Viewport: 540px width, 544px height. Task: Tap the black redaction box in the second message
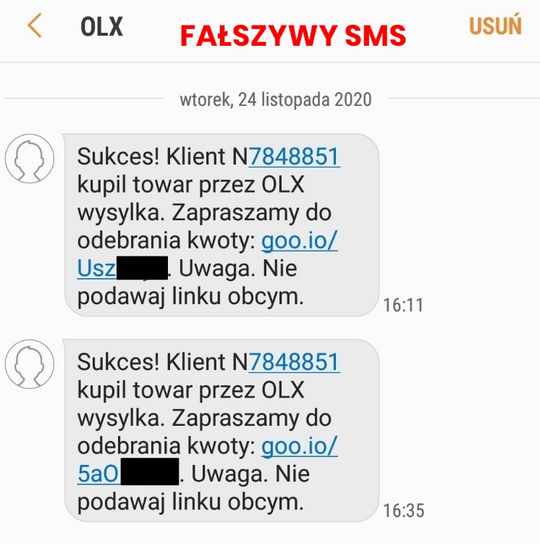click(x=150, y=471)
